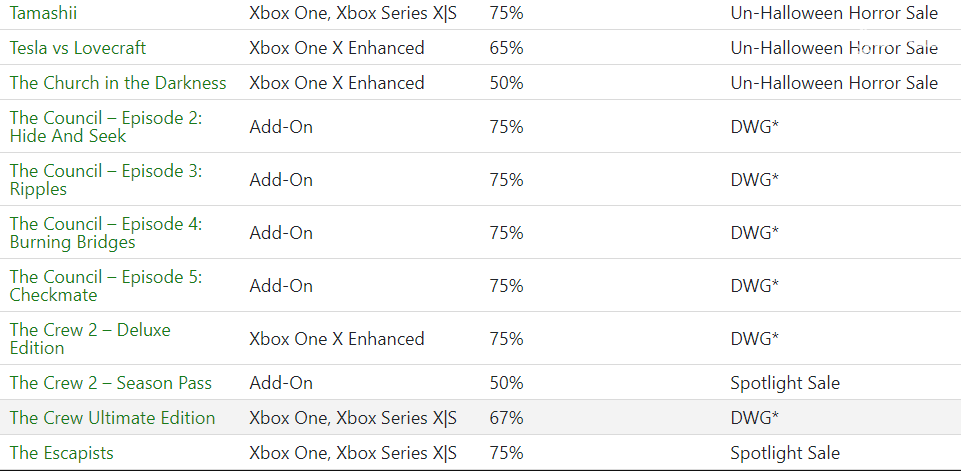Click Un-Halloween Horror Sale in the Tamashii row
This screenshot has width=961, height=473.
tap(834, 13)
